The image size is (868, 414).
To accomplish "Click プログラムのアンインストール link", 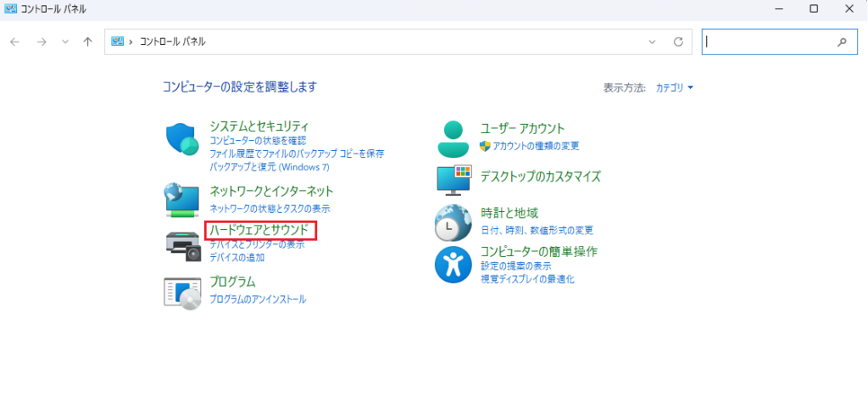I will tap(258, 299).
